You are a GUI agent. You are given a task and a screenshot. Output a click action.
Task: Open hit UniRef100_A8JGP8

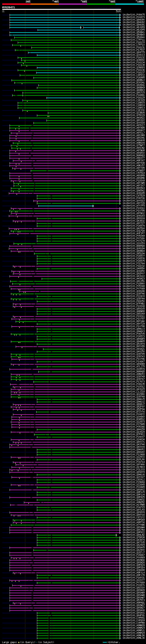[x=134, y=27]
